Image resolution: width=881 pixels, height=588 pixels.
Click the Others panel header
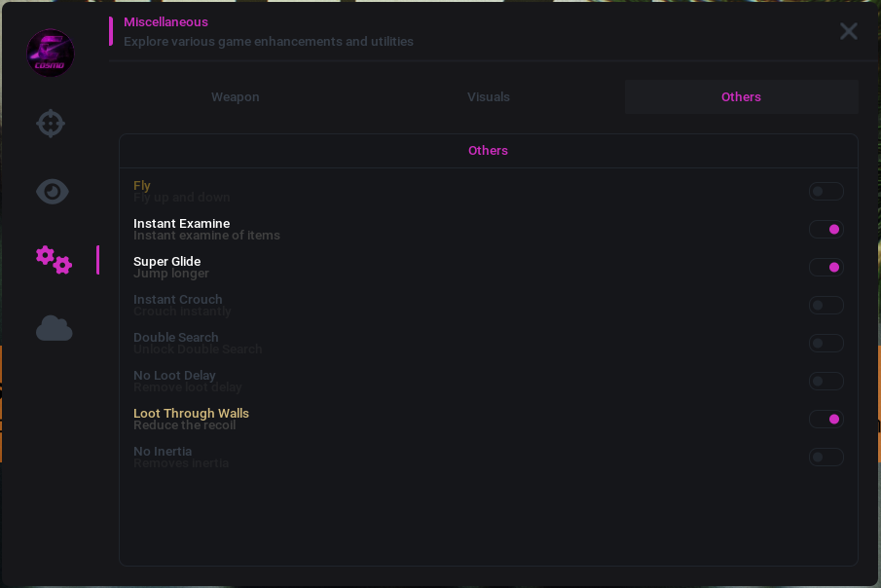click(x=489, y=151)
